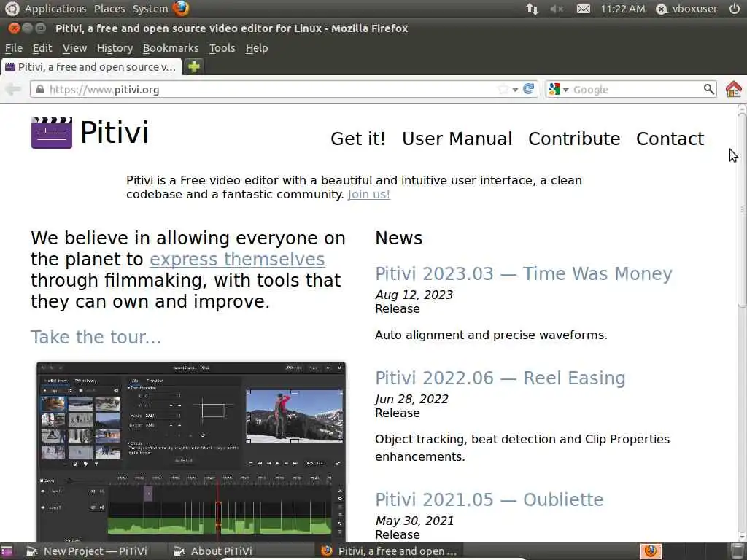The width and height of the screenshot is (747, 560).
Task: Open Pitivi 2021.05 — Oubliette article
Action: pos(489,500)
